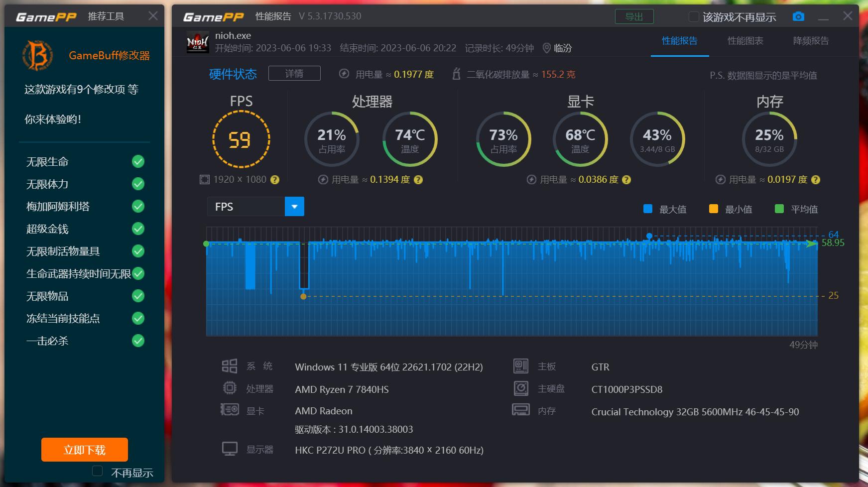Toggle the 无限生命 cheat option
The image size is (868, 487).
[x=137, y=161]
